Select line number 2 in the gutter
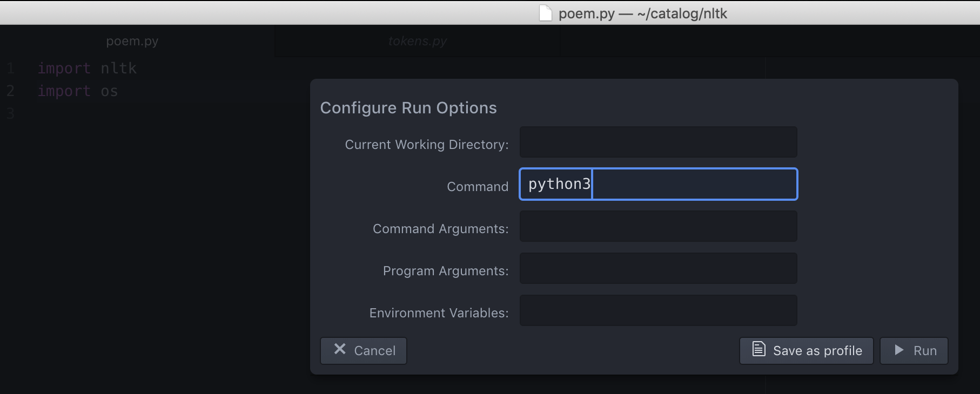The width and height of the screenshot is (980, 394). 11,91
